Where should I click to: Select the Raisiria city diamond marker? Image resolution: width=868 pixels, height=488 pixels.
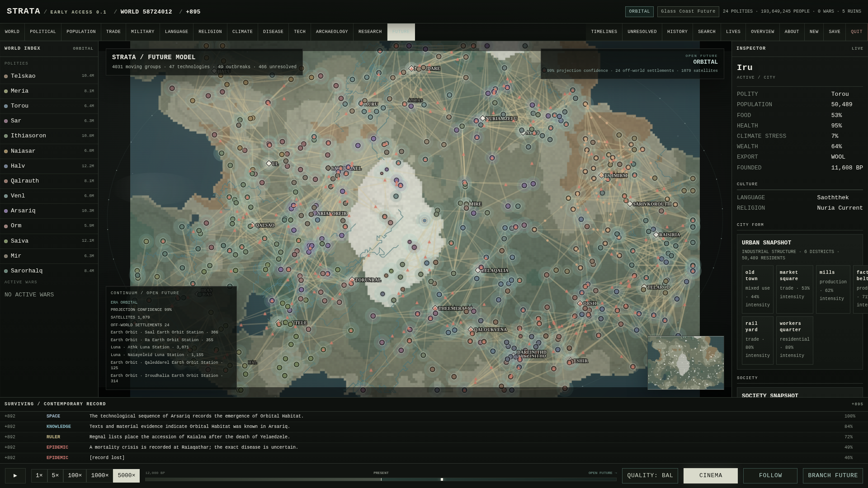(656, 235)
